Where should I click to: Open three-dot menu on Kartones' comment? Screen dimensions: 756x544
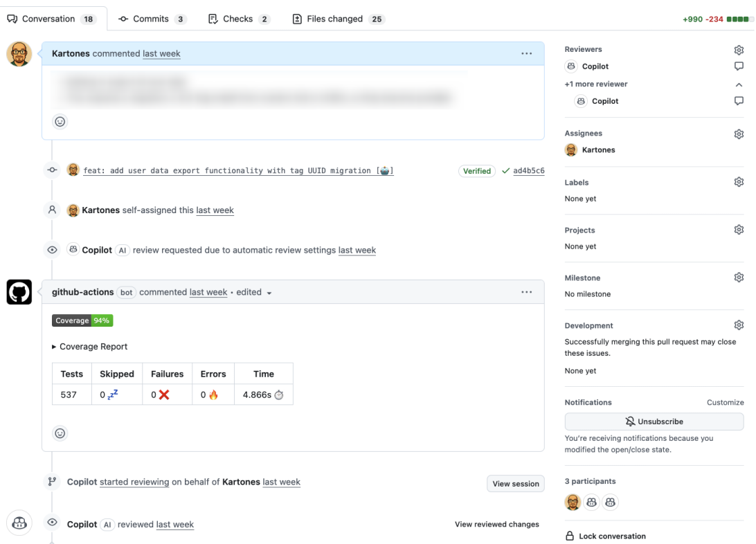pos(526,53)
